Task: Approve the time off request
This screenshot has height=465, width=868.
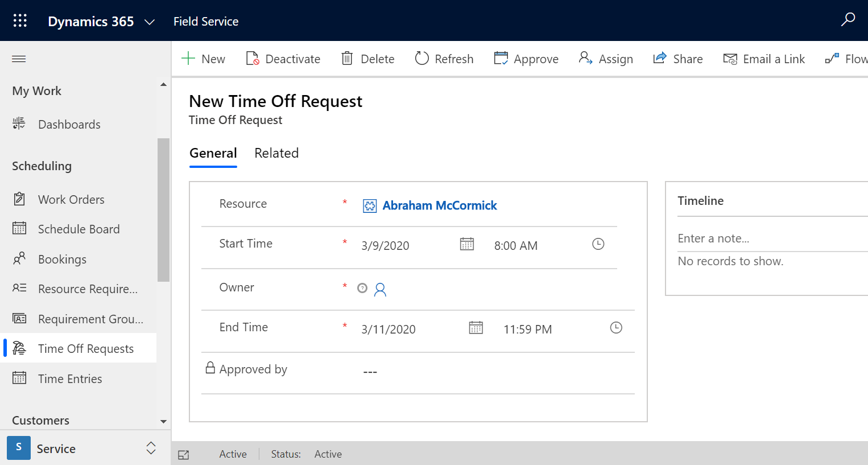Action: click(x=526, y=59)
